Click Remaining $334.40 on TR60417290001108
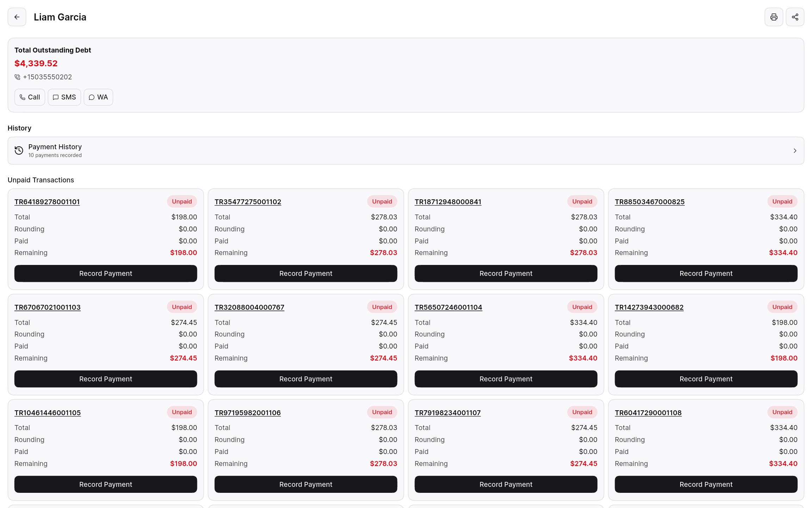Screen dimensions: 812x508 783,464
